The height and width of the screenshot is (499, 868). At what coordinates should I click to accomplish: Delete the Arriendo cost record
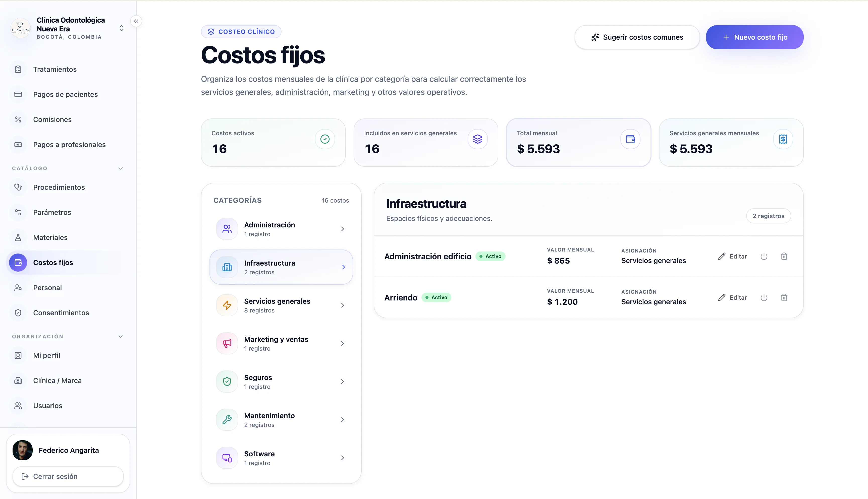tap(784, 297)
